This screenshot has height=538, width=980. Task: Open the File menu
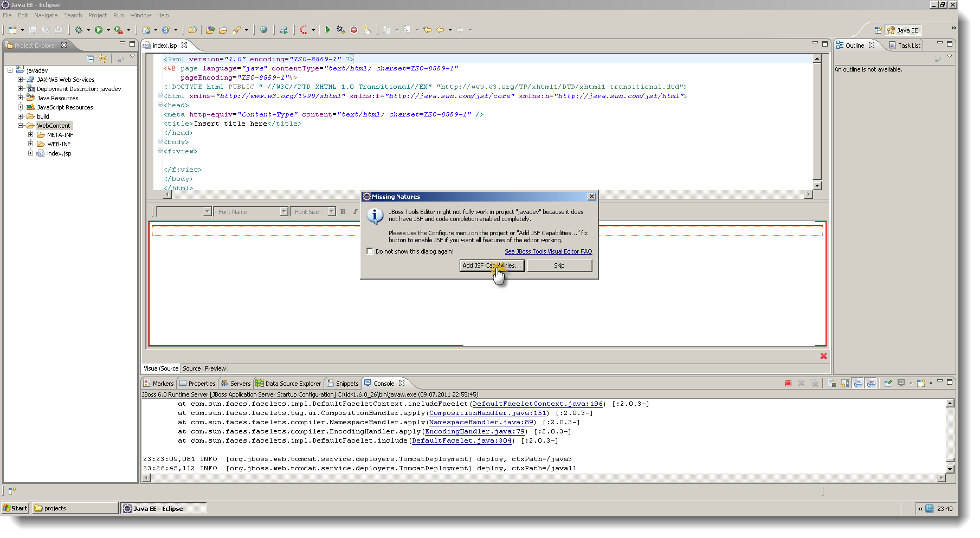(7, 15)
